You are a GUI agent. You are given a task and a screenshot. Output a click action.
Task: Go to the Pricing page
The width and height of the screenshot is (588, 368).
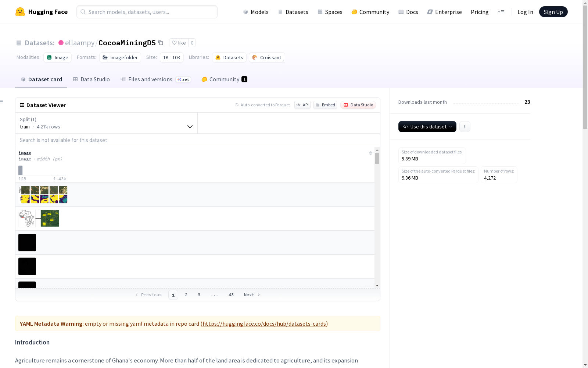(x=480, y=12)
